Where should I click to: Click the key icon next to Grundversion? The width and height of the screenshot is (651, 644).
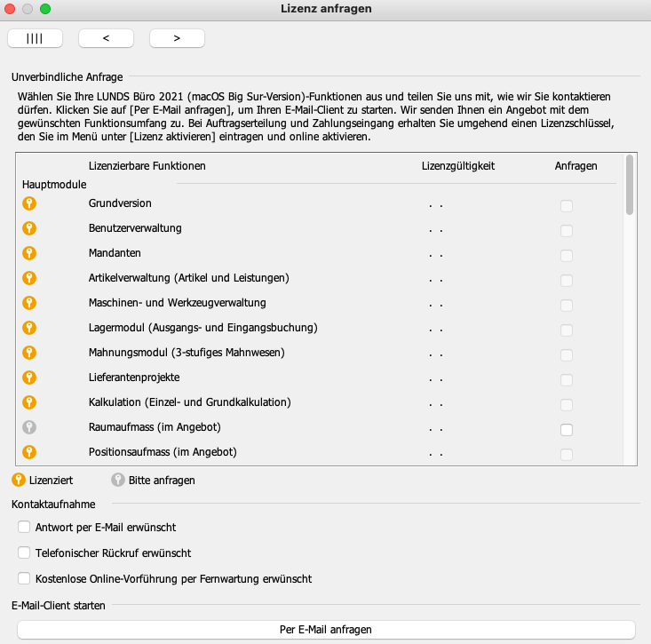tap(29, 203)
